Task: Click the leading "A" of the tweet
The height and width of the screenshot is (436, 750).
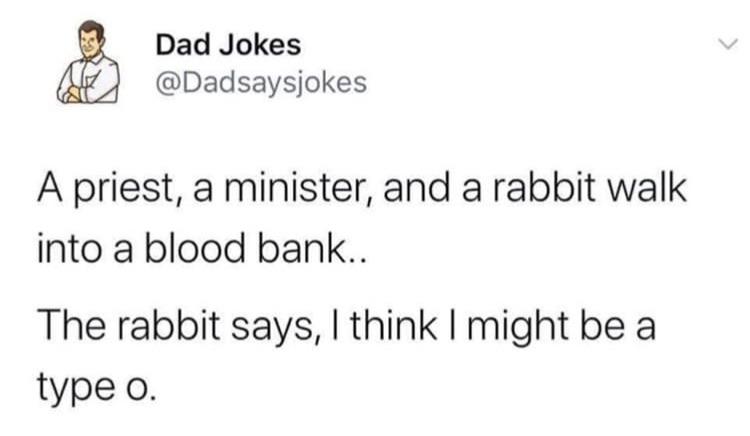Action: [x=51, y=186]
